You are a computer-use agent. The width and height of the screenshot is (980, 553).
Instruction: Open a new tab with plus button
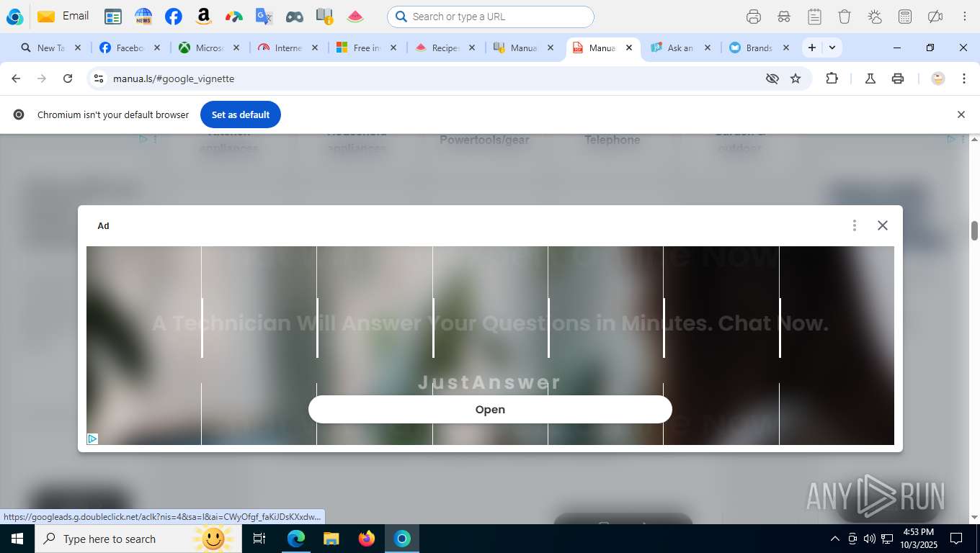pyautogui.click(x=812, y=48)
